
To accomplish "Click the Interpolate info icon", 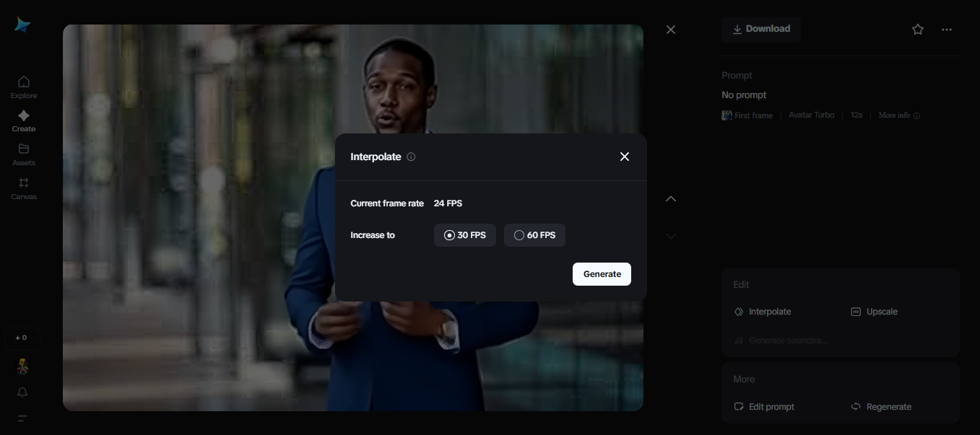I will (411, 157).
